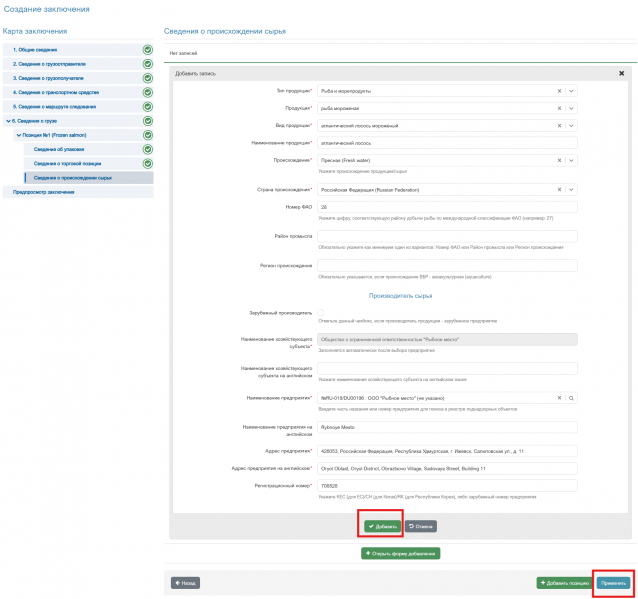Screen dimensions: 638x599
Task: Focus the empty 'Регион происхождения' field
Action: pos(447,265)
